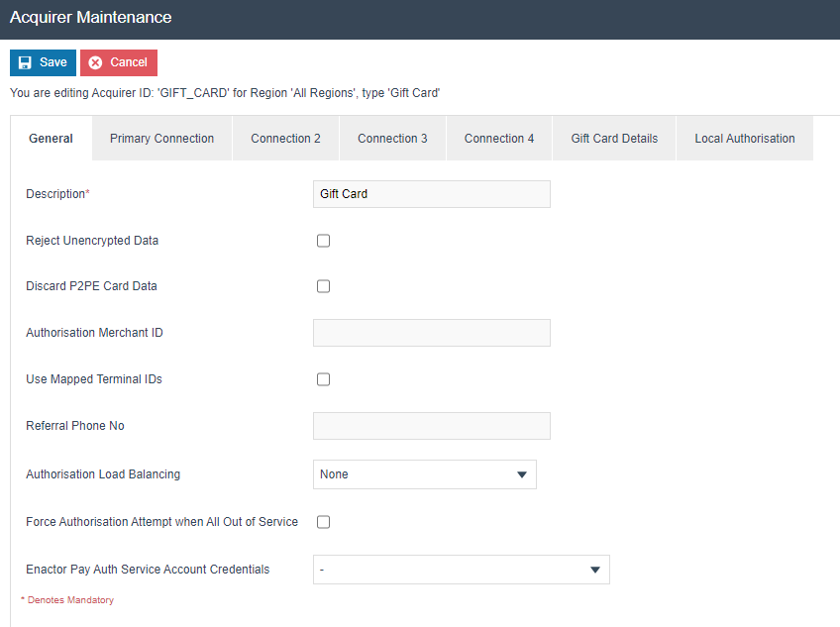Focus the Authorisation Merchant ID field
The image size is (840, 627).
[x=431, y=333]
